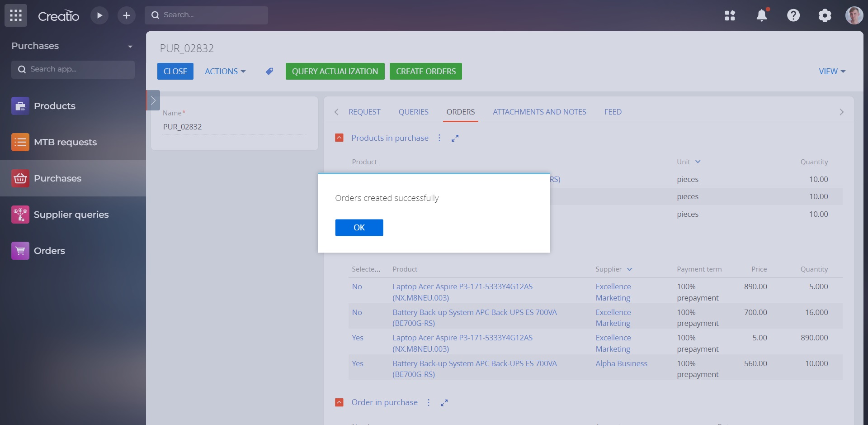Expand Products in purchase to full screen
The image size is (868, 425).
[455, 138]
